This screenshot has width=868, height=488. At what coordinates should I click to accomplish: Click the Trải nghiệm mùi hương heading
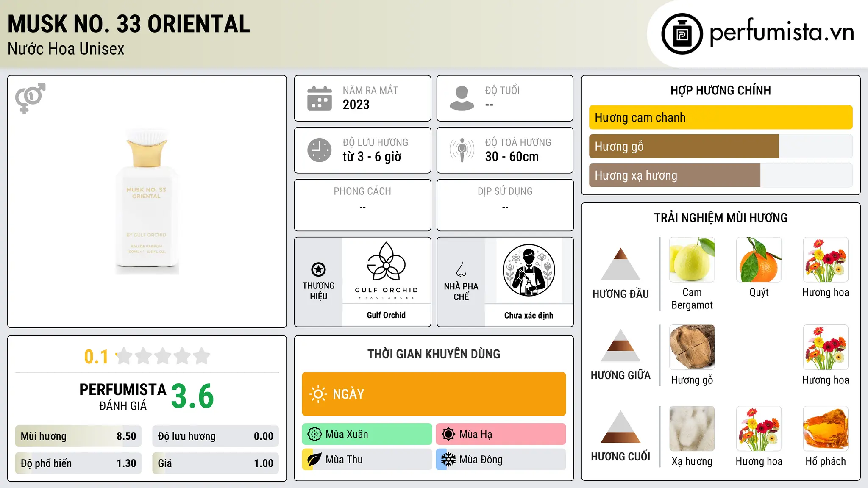coord(721,218)
